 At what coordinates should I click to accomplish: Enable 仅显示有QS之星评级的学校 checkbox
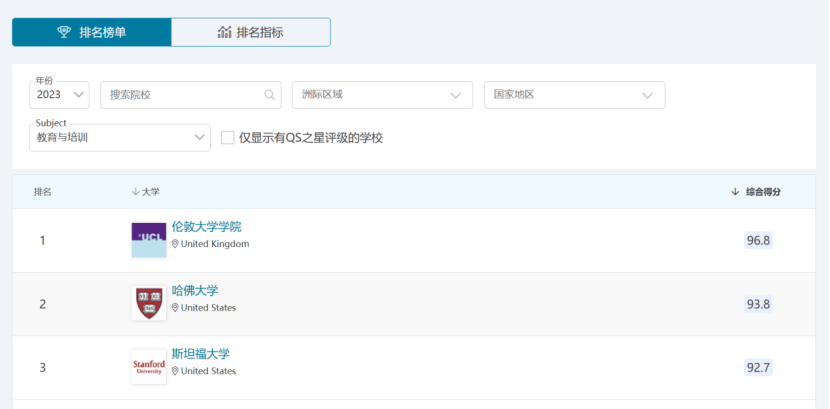(228, 138)
